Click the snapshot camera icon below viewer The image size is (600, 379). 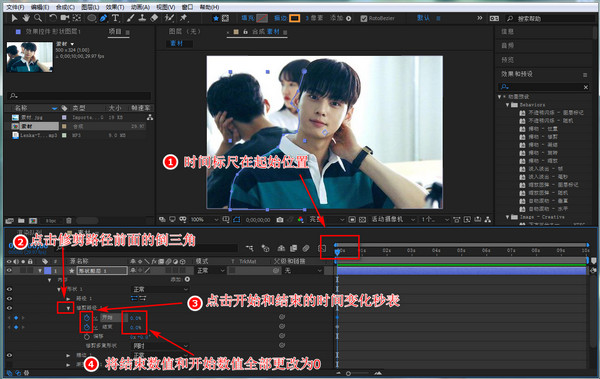click(x=280, y=219)
